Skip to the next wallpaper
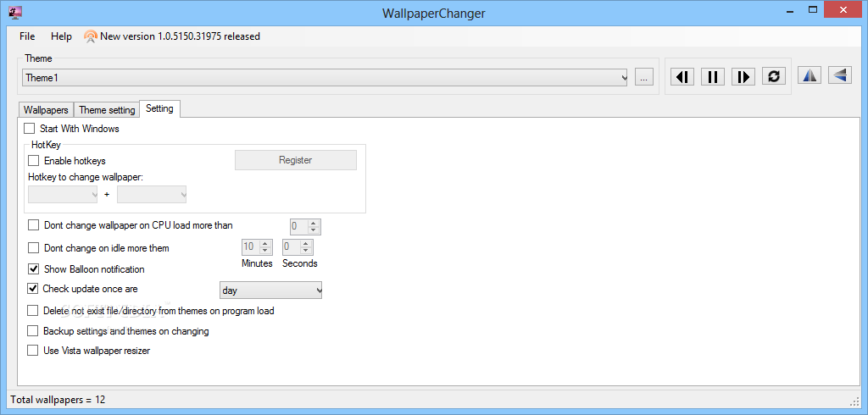 [743, 77]
